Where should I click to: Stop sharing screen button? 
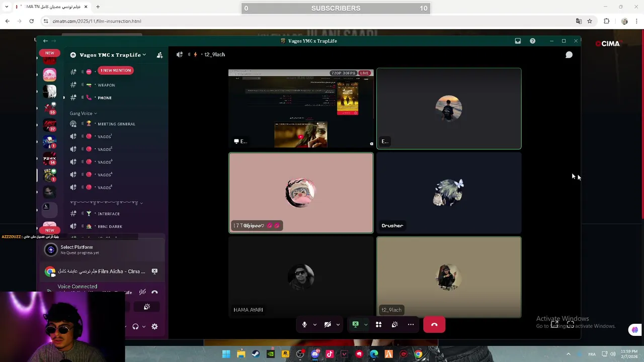click(355, 325)
